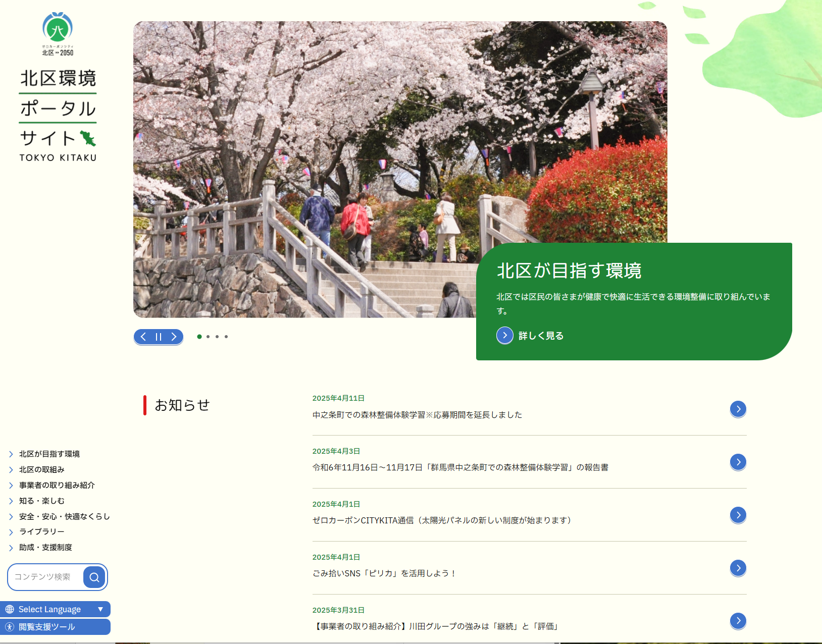Open news ゼロカーボンCITYKITA通信 太陽光パネル
The width and height of the screenshot is (822, 644).
tap(444, 520)
